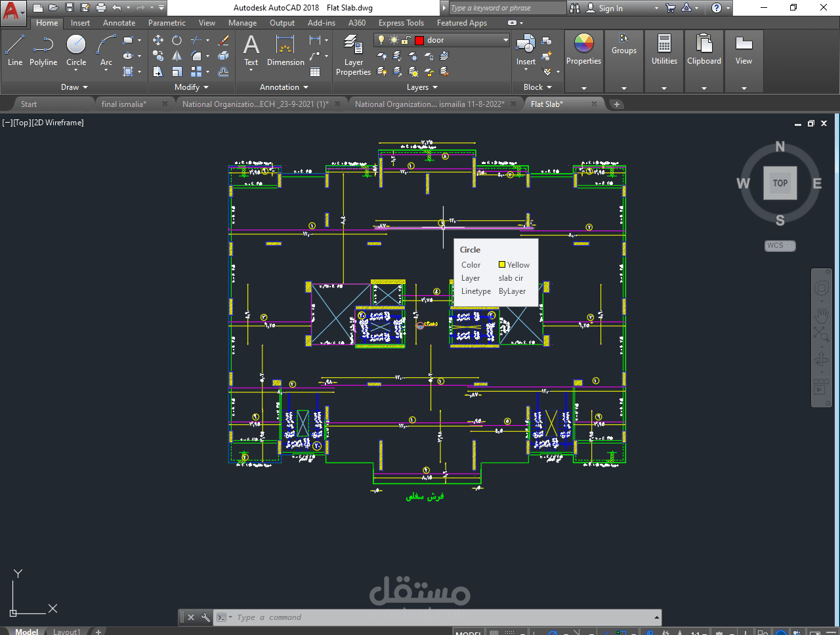Open the layer selection dropdown showing door
Screen dimensions: 840x635
pos(504,39)
